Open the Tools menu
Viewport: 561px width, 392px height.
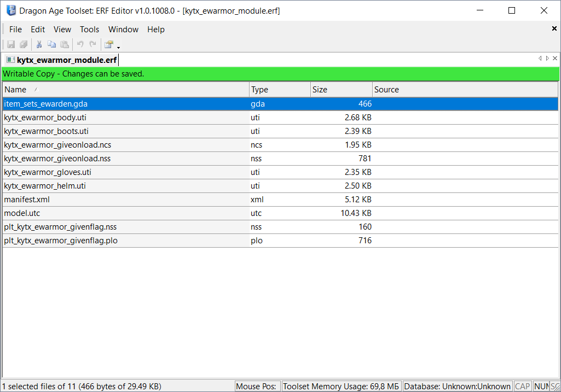pyautogui.click(x=89, y=30)
